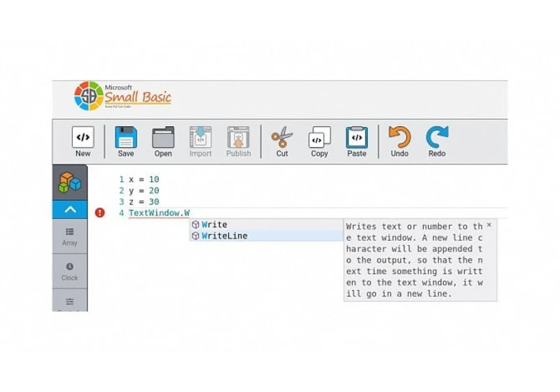
Task: Click the cube icon beside WriteLine
Action: (195, 236)
